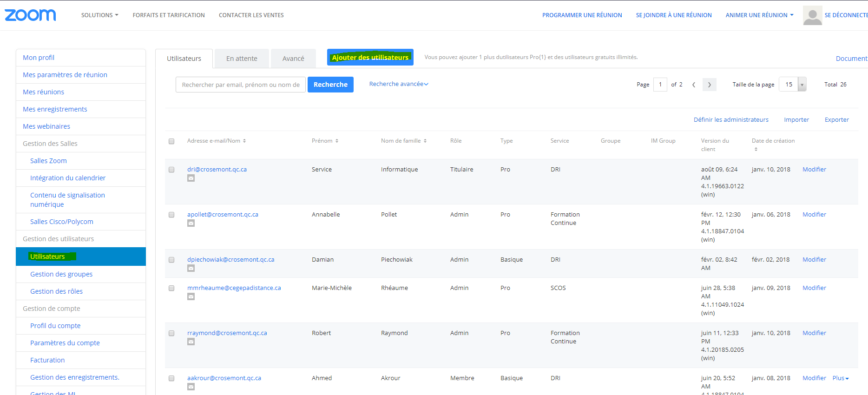The image size is (868, 395).
Task: Click envelope icon under mmrheaume@cegepadistance.ca
Action: (191, 297)
